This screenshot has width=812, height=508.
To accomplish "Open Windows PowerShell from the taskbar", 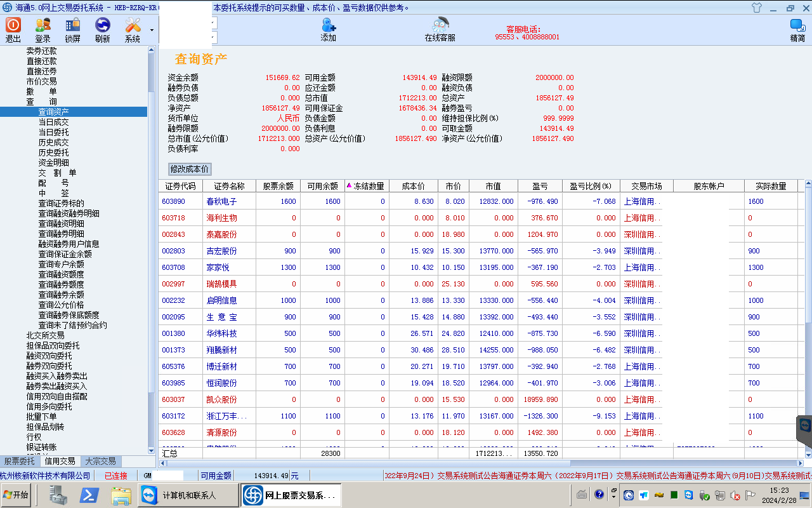I will coord(89,495).
